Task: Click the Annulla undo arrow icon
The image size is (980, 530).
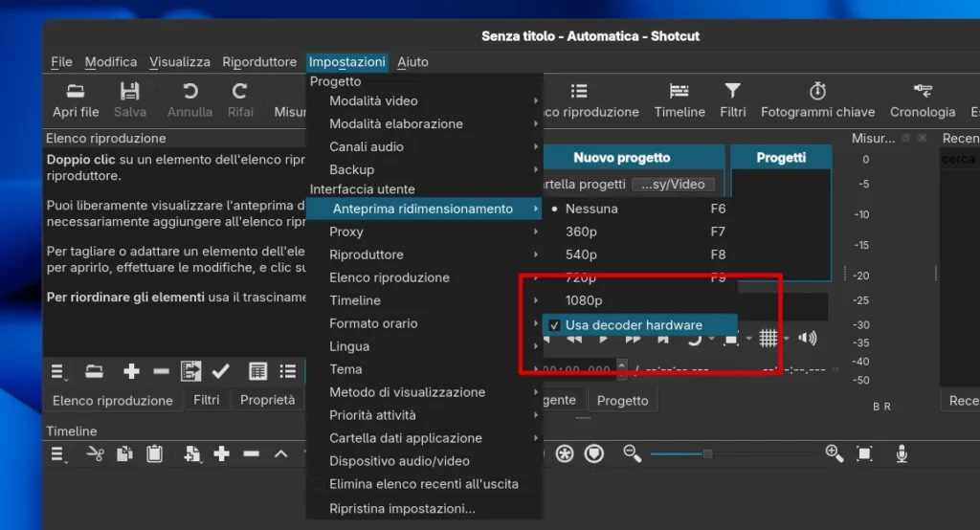Action: (190, 91)
